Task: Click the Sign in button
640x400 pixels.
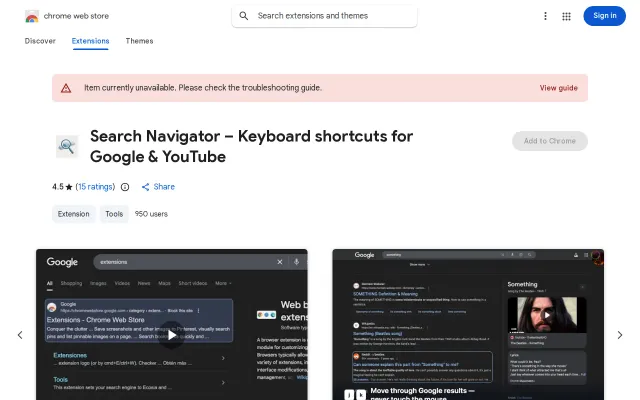Action: point(604,16)
